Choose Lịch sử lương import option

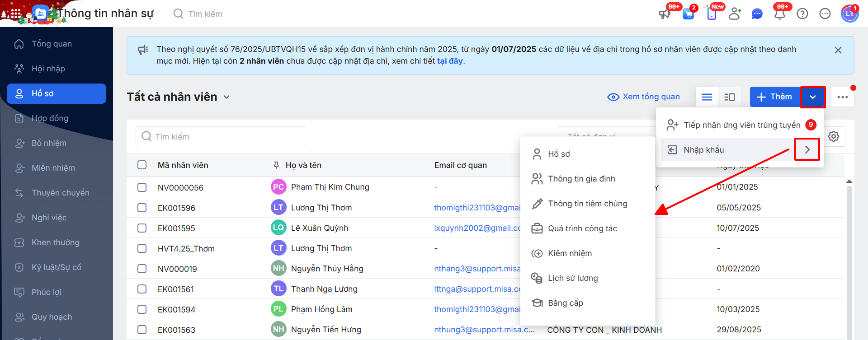coord(588,278)
